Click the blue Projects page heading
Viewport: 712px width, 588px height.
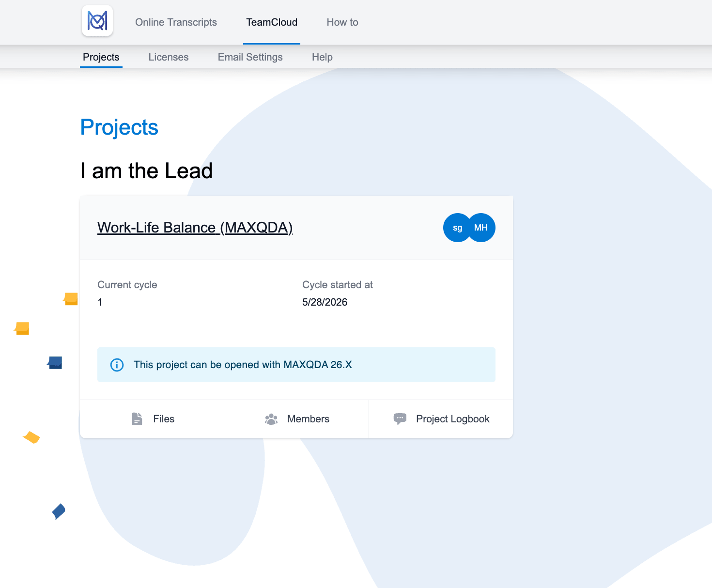(x=119, y=127)
